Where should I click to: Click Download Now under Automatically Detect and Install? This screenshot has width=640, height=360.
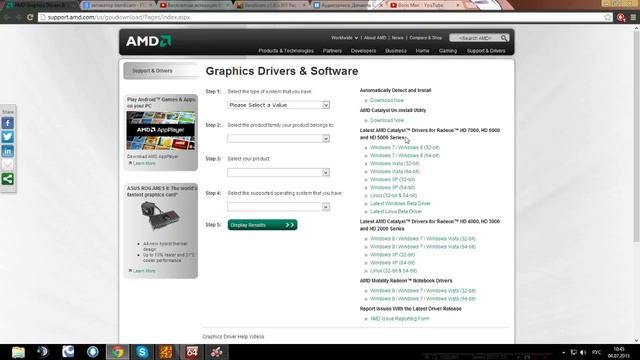(x=387, y=100)
